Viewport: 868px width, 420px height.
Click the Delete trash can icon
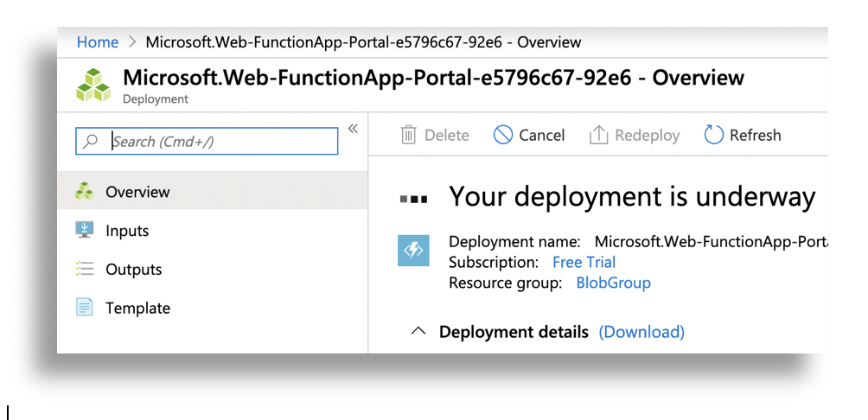(x=409, y=135)
